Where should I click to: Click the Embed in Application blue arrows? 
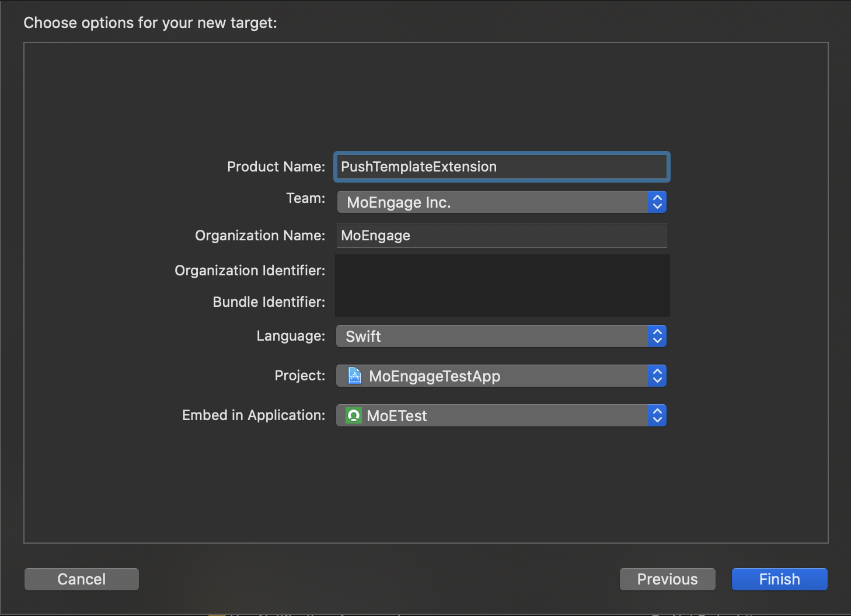(x=657, y=416)
